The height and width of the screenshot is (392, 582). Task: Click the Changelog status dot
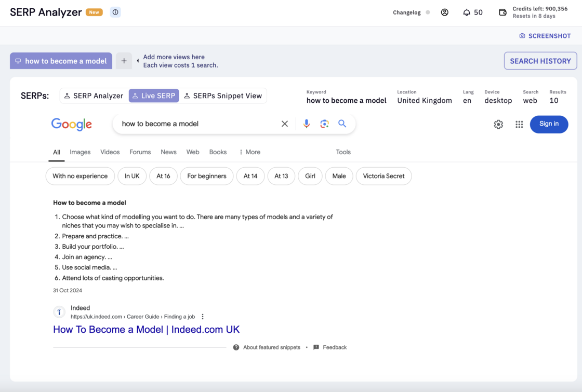point(428,12)
